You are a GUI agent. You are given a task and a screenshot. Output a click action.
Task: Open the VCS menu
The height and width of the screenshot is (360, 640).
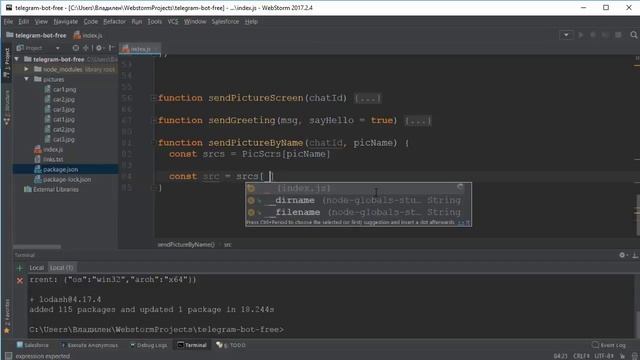(x=173, y=22)
